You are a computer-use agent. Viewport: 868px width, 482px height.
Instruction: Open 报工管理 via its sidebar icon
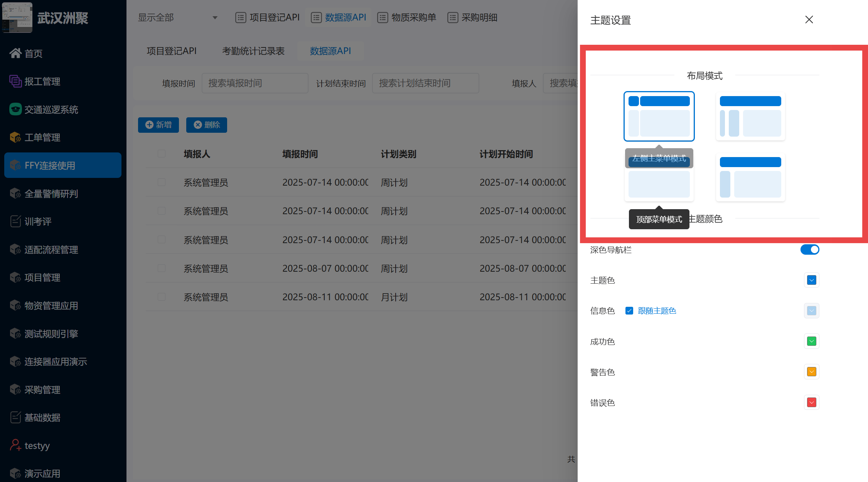pyautogui.click(x=15, y=81)
